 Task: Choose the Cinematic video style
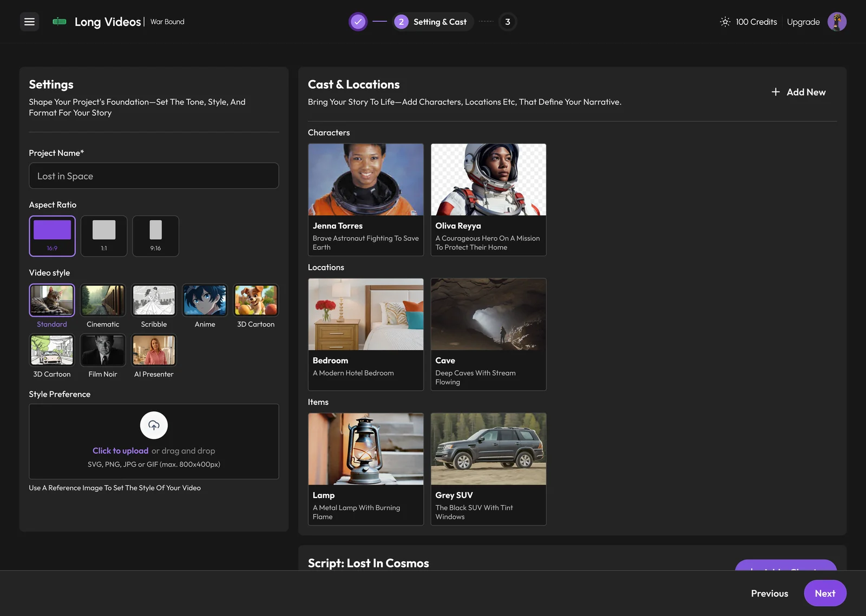[x=103, y=306]
